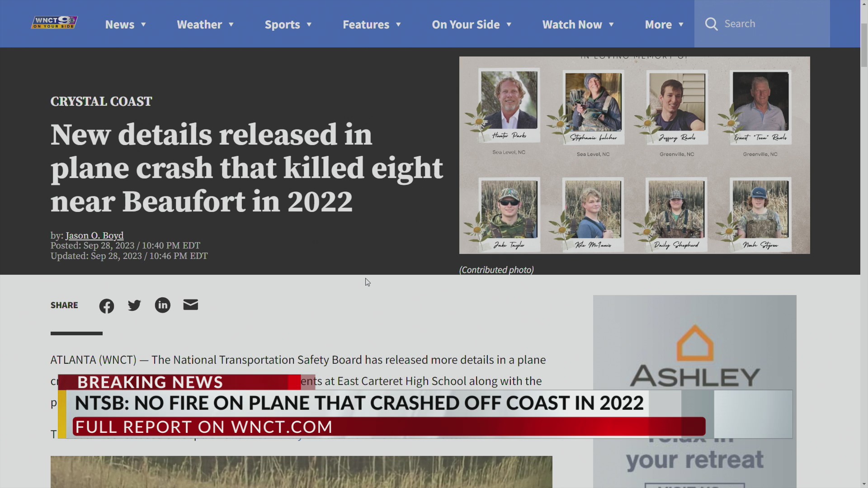
Task: Click the Updated Sep 28, 2023 timestamp
Action: 129,256
